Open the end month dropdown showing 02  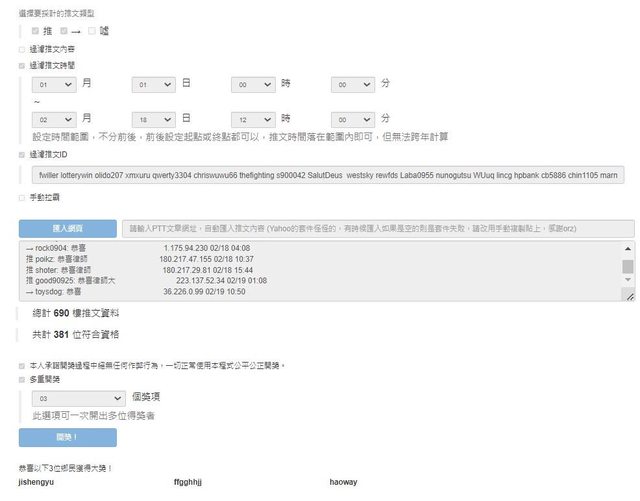[x=54, y=117]
